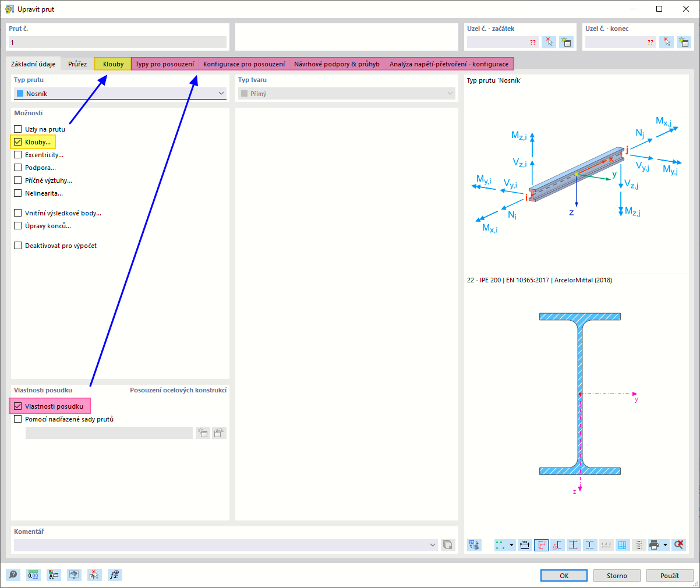Enable the 'Uzly na prutu' checkbox
The height and width of the screenshot is (588, 700).
click(18, 129)
